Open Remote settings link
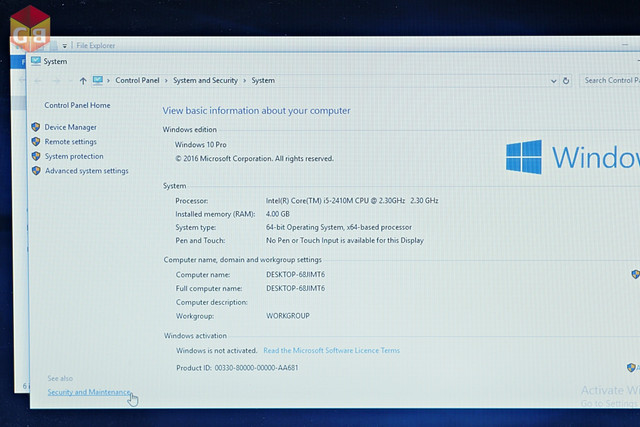This screenshot has width=640, height=427. (x=70, y=142)
